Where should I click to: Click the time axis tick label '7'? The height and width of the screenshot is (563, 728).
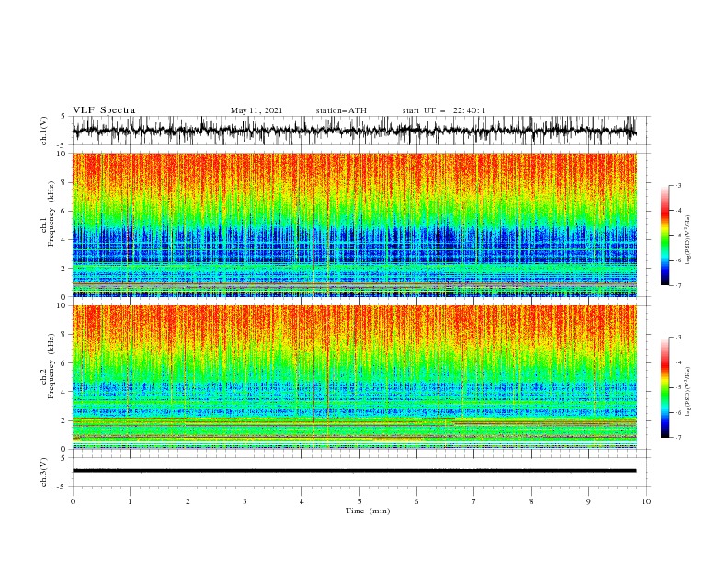[474, 501]
